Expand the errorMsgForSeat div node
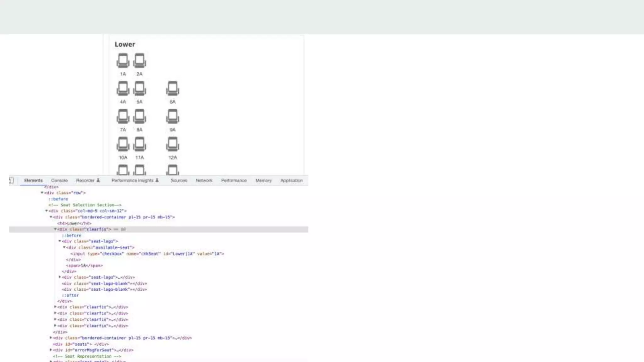Image resolution: width=644 pixels, height=362 pixels. 51,350
